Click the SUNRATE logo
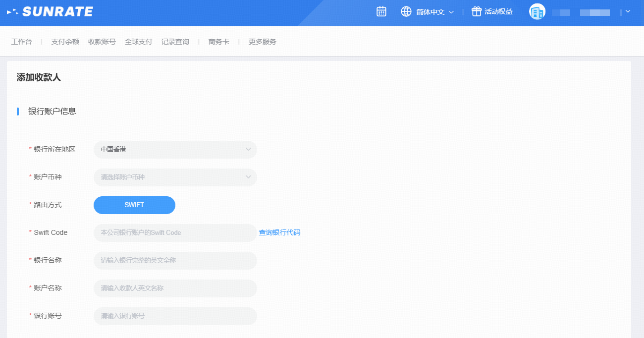The height and width of the screenshot is (338, 644). [50, 11]
